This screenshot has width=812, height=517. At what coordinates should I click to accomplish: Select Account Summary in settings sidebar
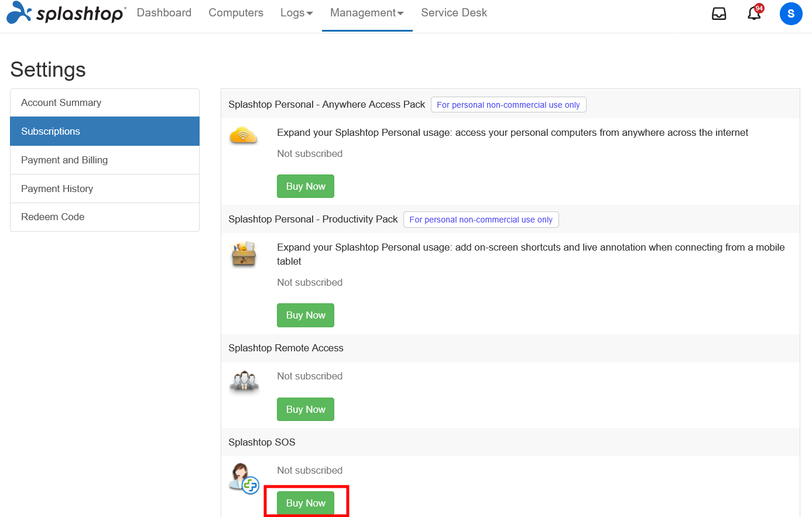(105, 103)
